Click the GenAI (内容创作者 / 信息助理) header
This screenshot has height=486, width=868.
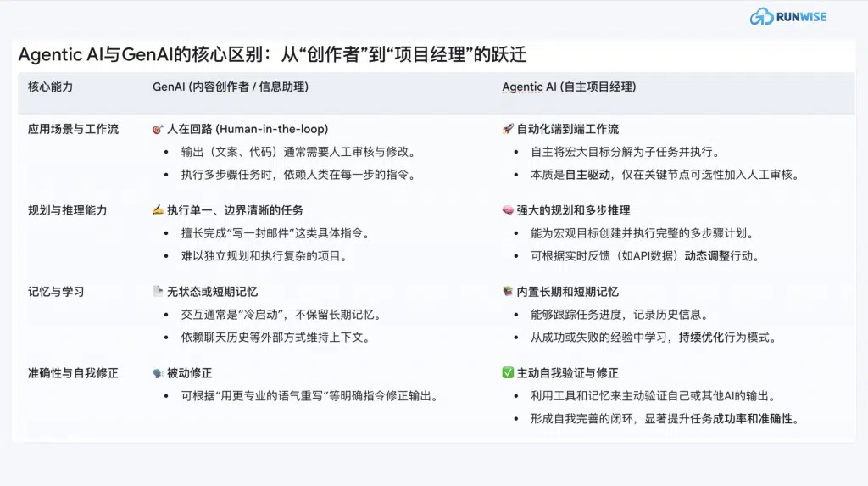(231, 87)
